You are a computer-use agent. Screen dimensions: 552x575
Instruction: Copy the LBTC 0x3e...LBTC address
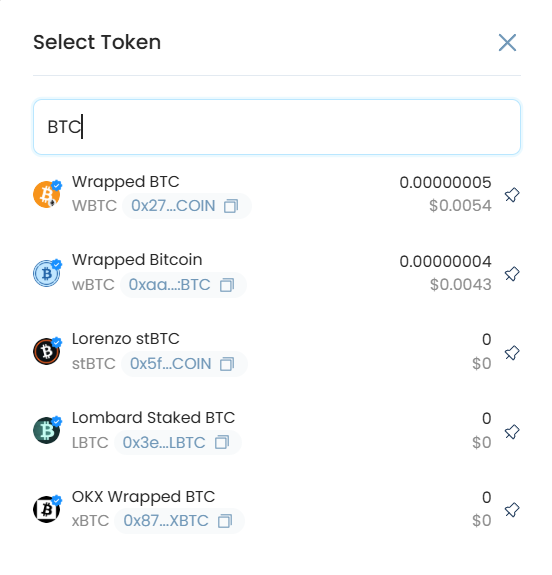tap(222, 443)
